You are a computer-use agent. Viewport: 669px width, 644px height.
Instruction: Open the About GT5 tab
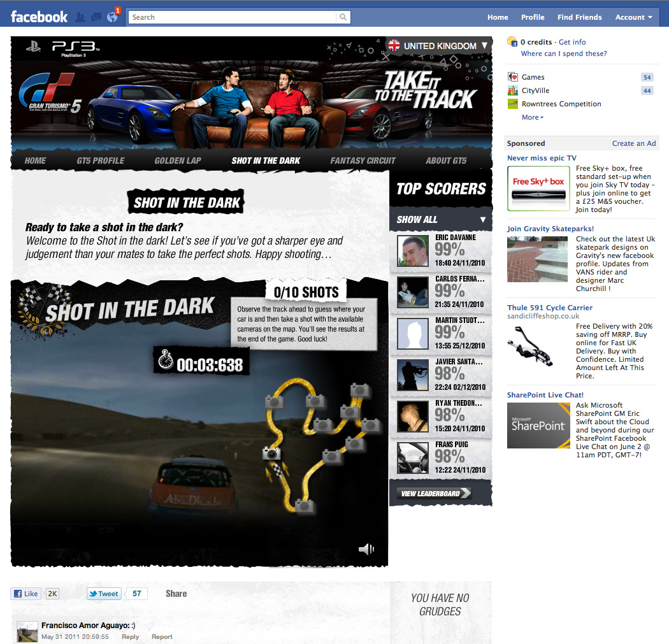446,161
